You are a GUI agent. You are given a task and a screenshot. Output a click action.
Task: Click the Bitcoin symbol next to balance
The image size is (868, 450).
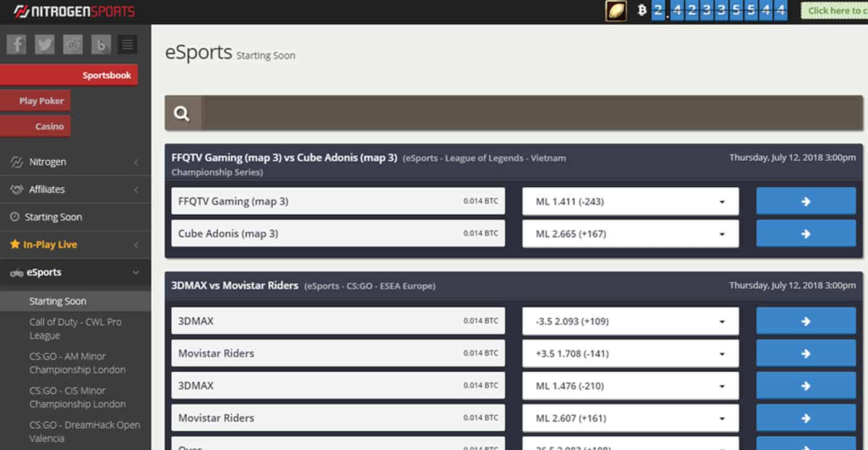(642, 11)
